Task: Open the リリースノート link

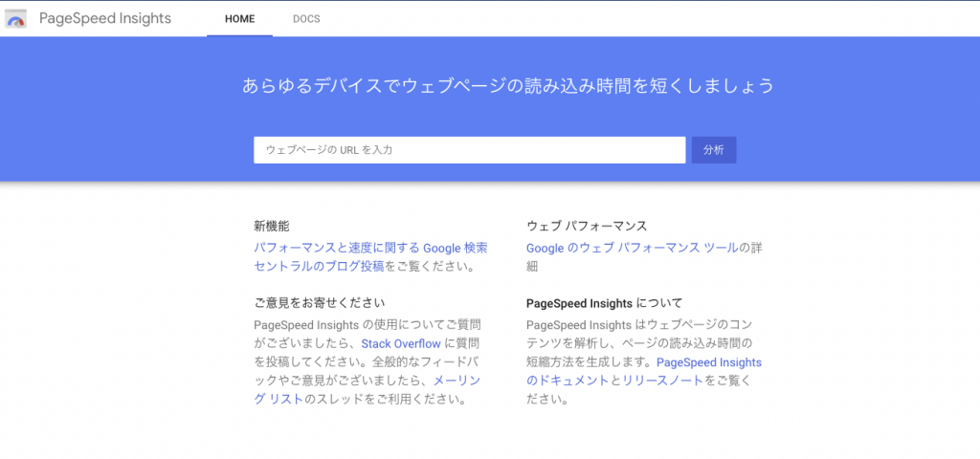Action: pos(663,381)
